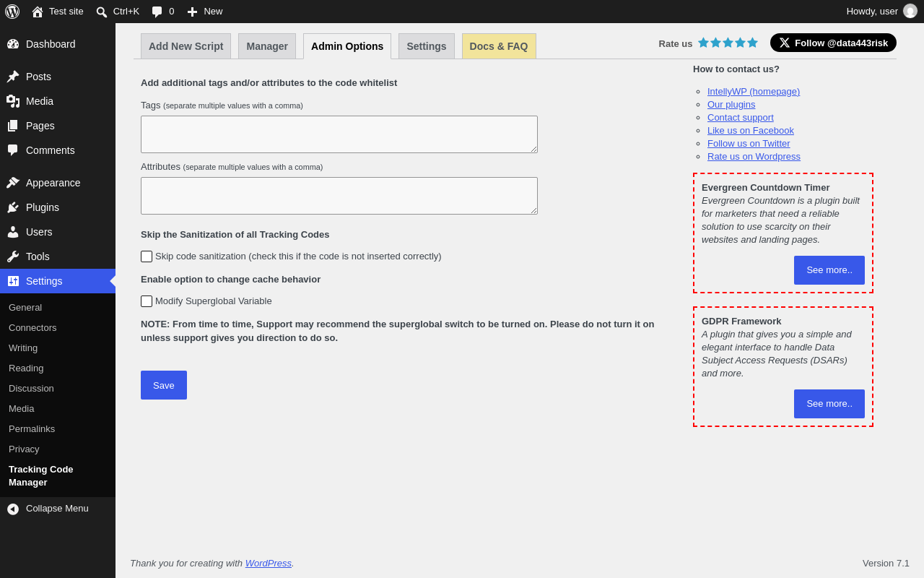Click the third rating star
This screenshot has height=578, width=924.
click(728, 43)
